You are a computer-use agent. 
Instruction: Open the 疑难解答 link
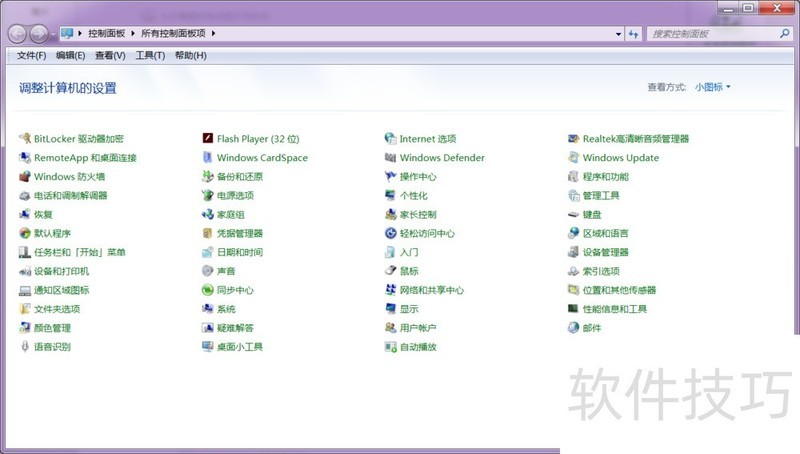235,327
